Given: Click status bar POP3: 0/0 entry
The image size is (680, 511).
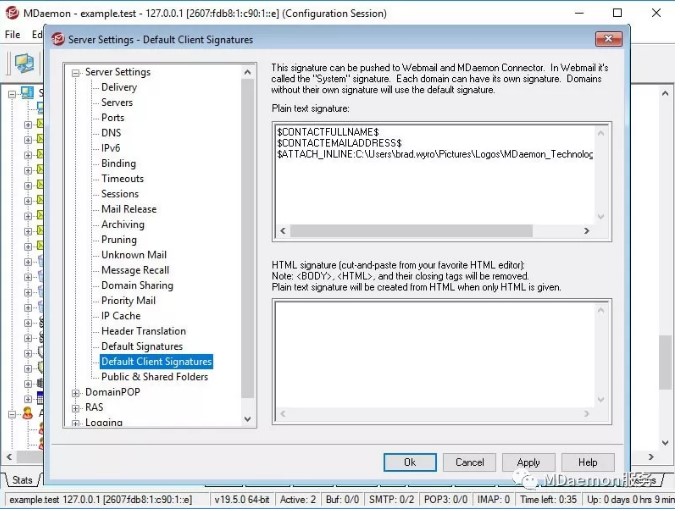Looking at the screenshot, I should tap(445, 500).
